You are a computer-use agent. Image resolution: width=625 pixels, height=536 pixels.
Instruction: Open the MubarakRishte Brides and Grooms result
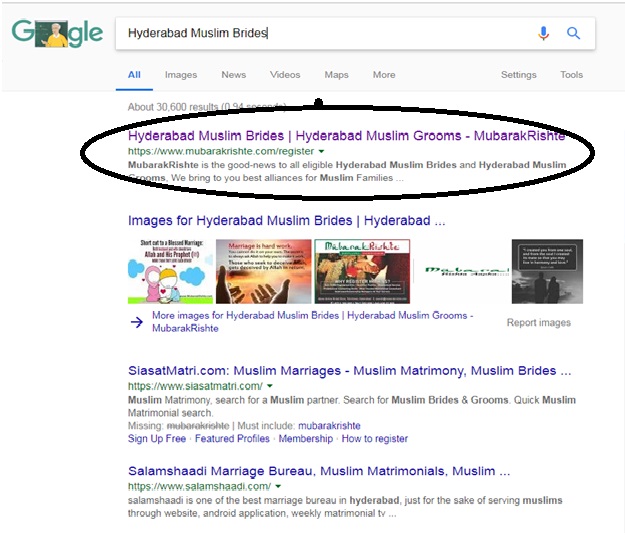pyautogui.click(x=346, y=135)
